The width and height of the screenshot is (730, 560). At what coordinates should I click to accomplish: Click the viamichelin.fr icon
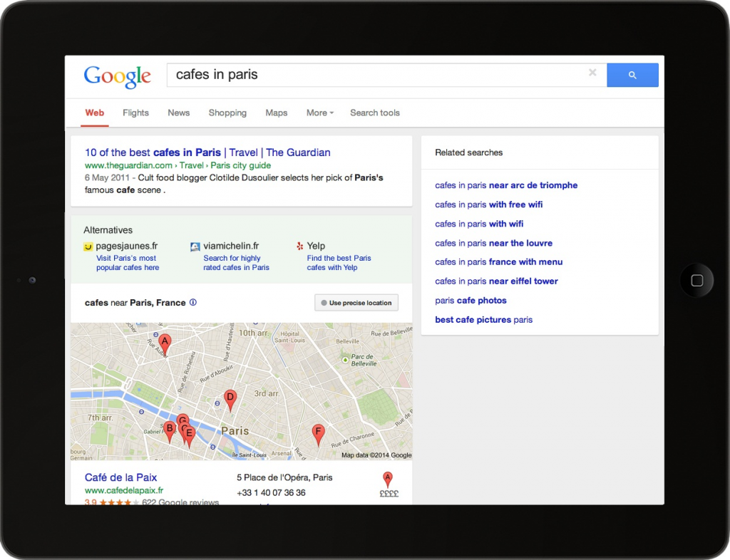(x=194, y=246)
